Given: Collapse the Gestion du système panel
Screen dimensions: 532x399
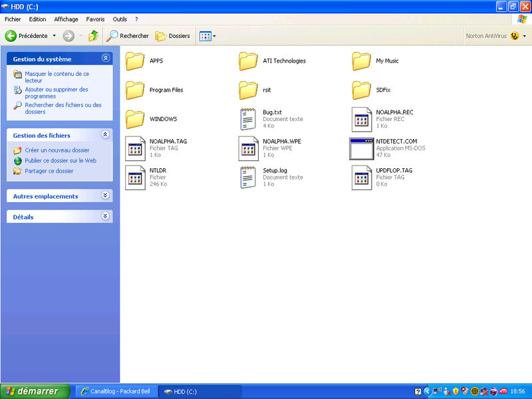Looking at the screenshot, I should (105, 59).
